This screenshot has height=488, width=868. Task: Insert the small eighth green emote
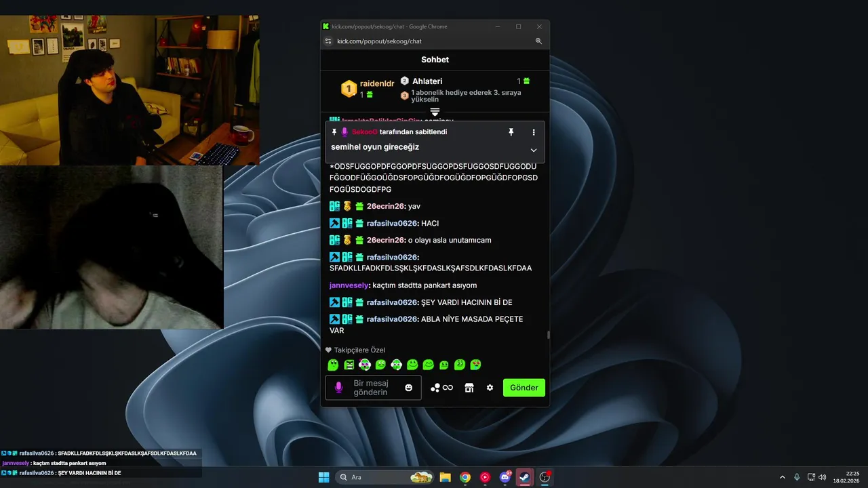[444, 365]
